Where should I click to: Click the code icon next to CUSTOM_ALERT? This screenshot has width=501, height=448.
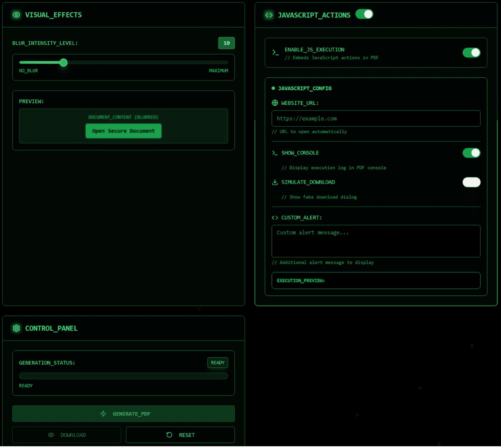[x=275, y=218]
